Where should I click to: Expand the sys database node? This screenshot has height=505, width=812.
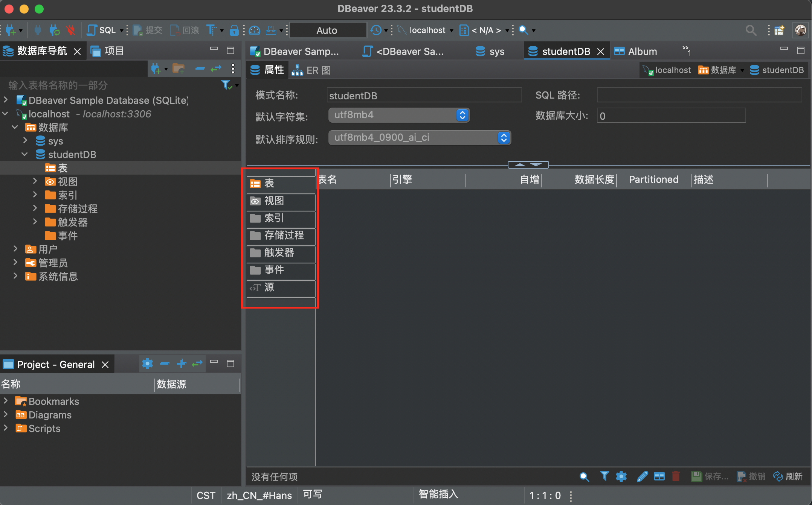coord(25,140)
